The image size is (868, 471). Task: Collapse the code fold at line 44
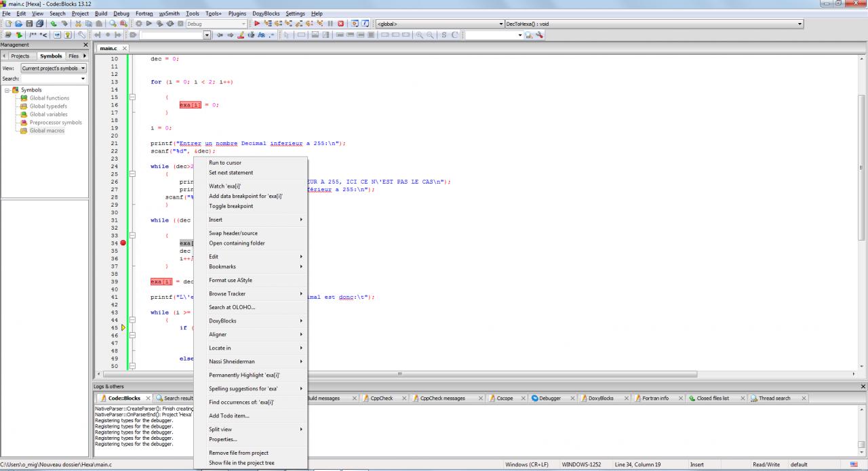pos(132,320)
